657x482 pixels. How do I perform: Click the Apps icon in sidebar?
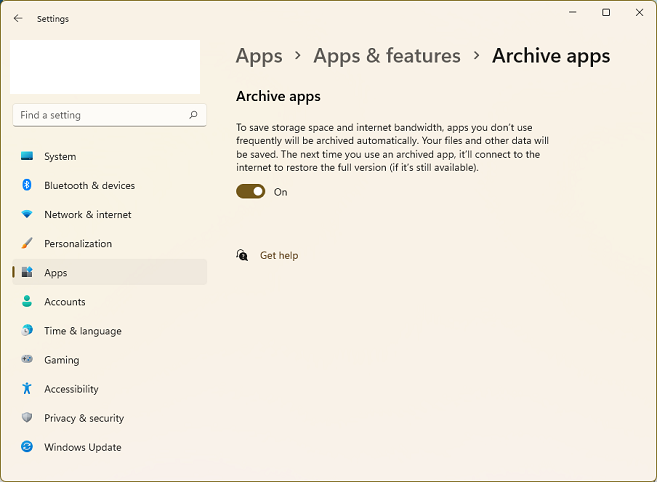pyautogui.click(x=27, y=272)
